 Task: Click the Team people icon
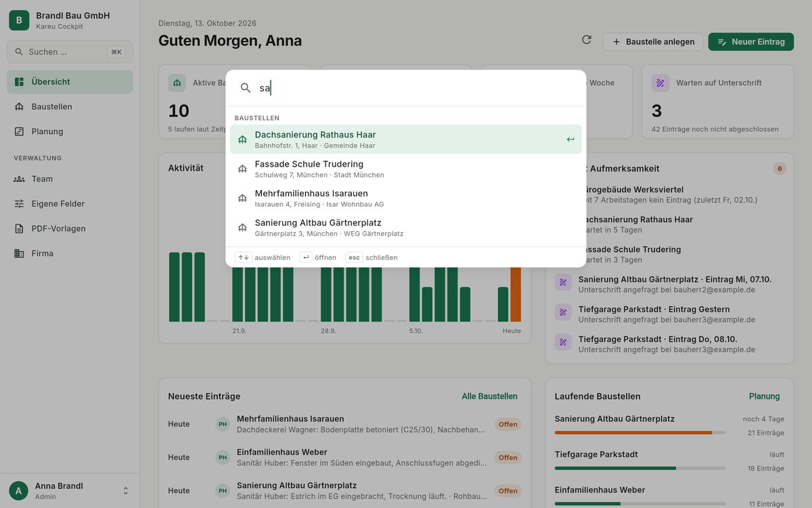(19, 179)
